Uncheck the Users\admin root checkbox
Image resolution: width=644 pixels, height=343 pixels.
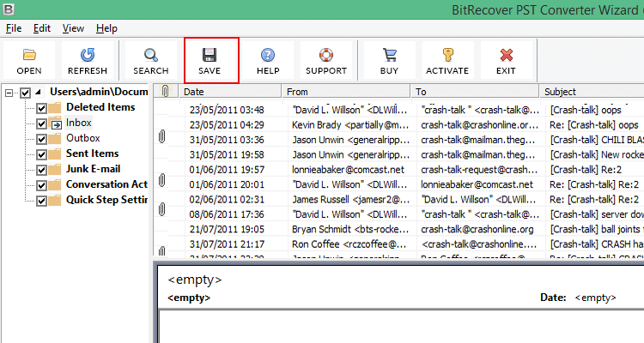click(x=26, y=93)
